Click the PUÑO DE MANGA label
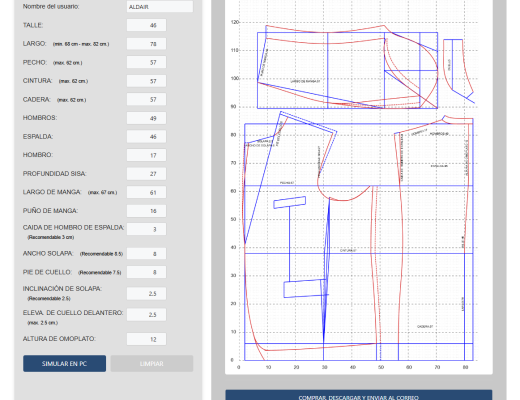 [x=50, y=211]
